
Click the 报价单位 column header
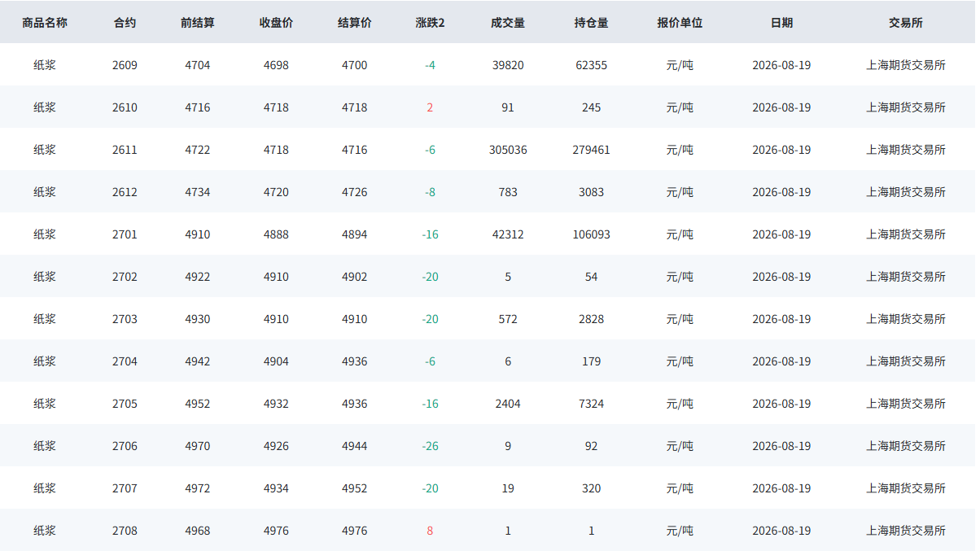coord(680,23)
